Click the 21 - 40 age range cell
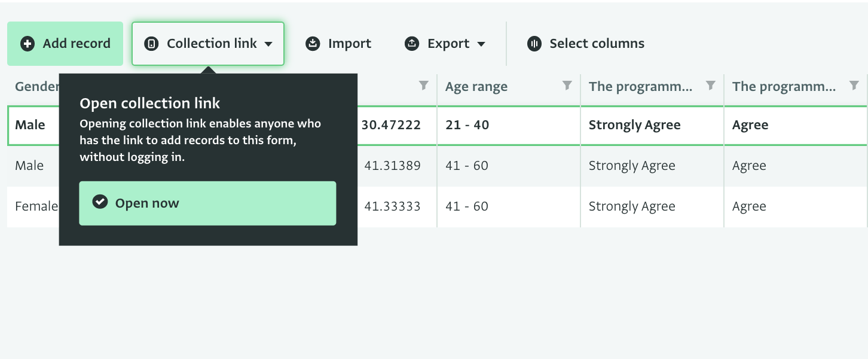This screenshot has width=868, height=359. 509,125
